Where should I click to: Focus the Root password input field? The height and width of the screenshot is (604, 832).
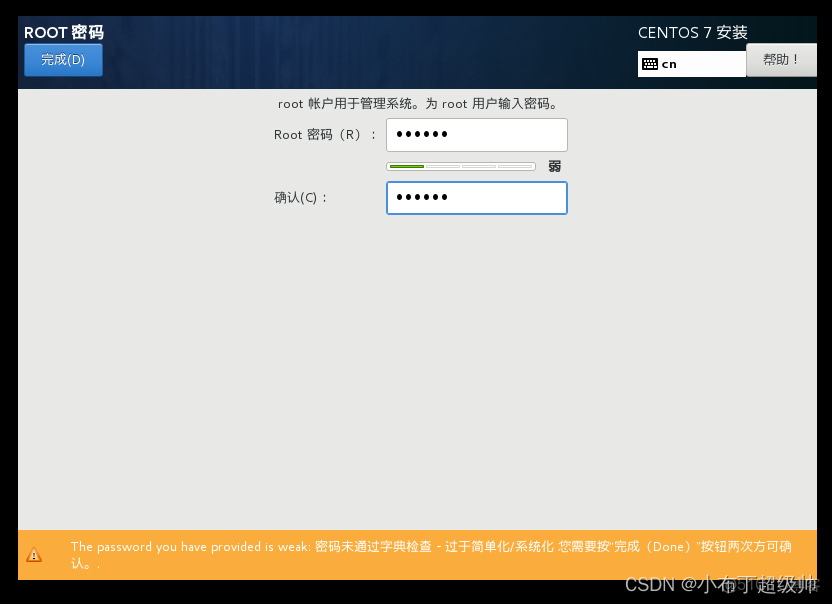click(x=477, y=134)
